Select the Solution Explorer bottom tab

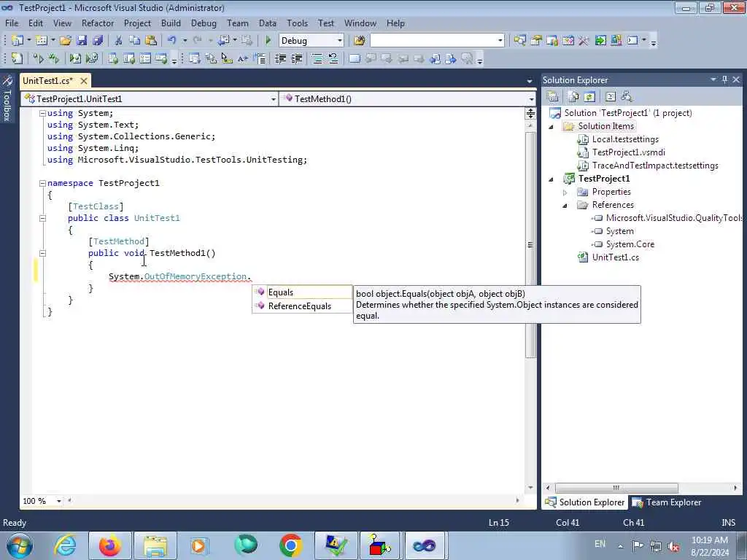click(585, 502)
